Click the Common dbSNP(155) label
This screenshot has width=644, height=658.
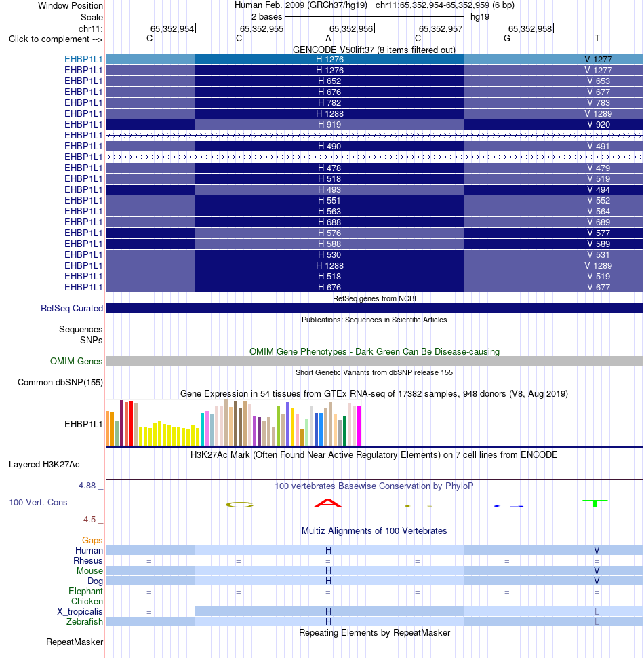point(60,383)
